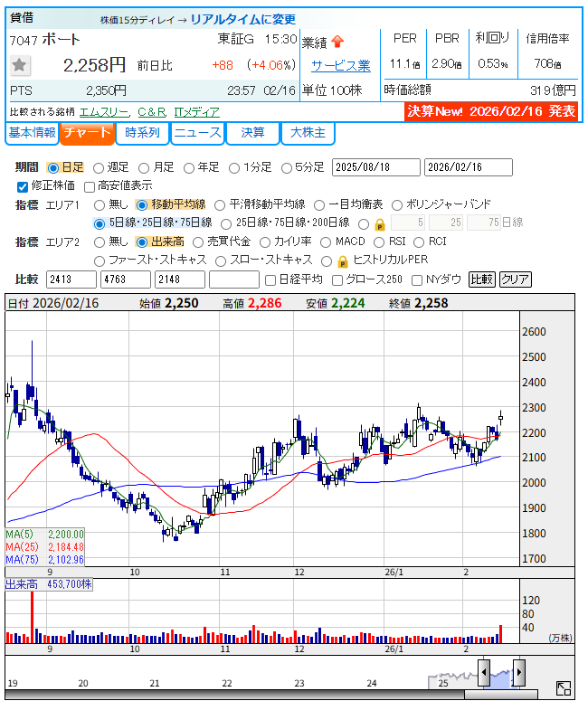The width and height of the screenshot is (588, 701).
Task: Click the 比較 button
Action: tap(481, 279)
